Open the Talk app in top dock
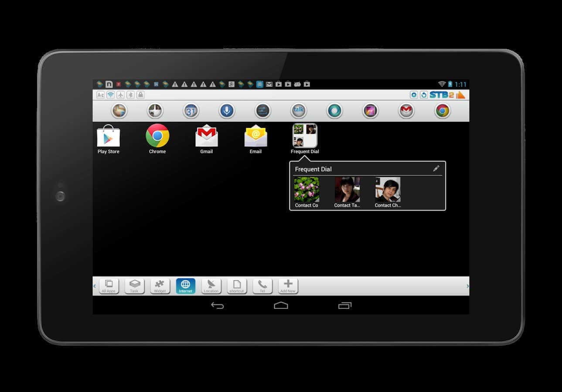The height and width of the screenshot is (392, 562). (299, 111)
